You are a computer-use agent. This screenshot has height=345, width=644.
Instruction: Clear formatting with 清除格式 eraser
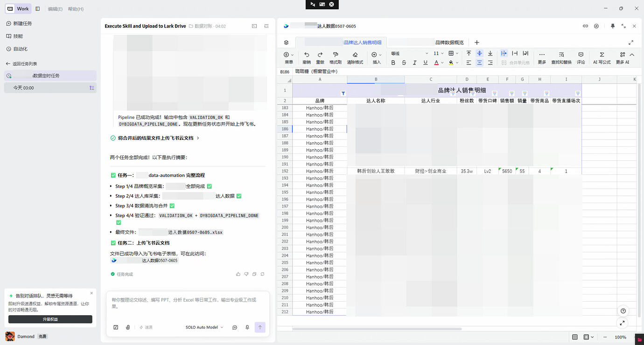(x=355, y=57)
